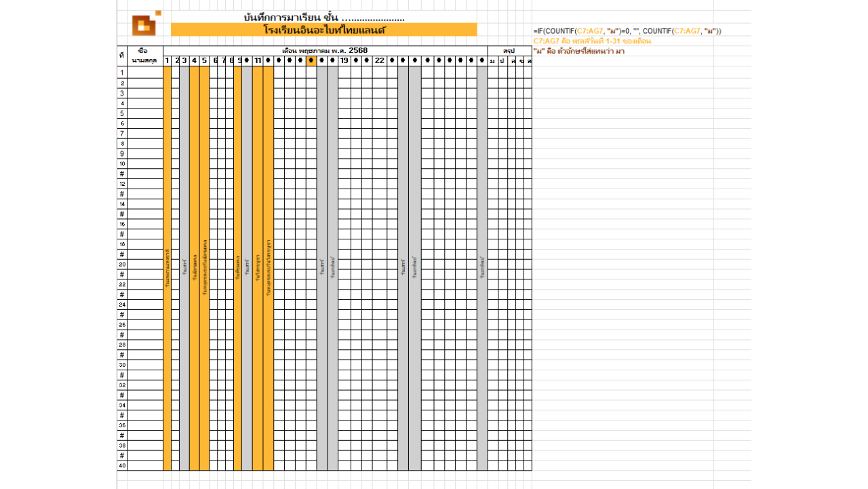Select the วันฉัตรมงคล orange holiday column
This screenshot has height=489, width=868.
(195, 271)
